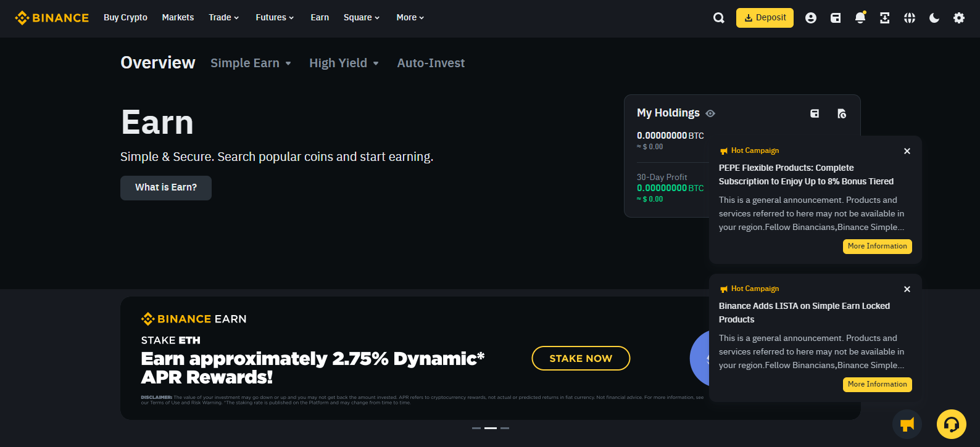Close the LISTA Simple Earn notification
The image size is (980, 447).
[907, 289]
